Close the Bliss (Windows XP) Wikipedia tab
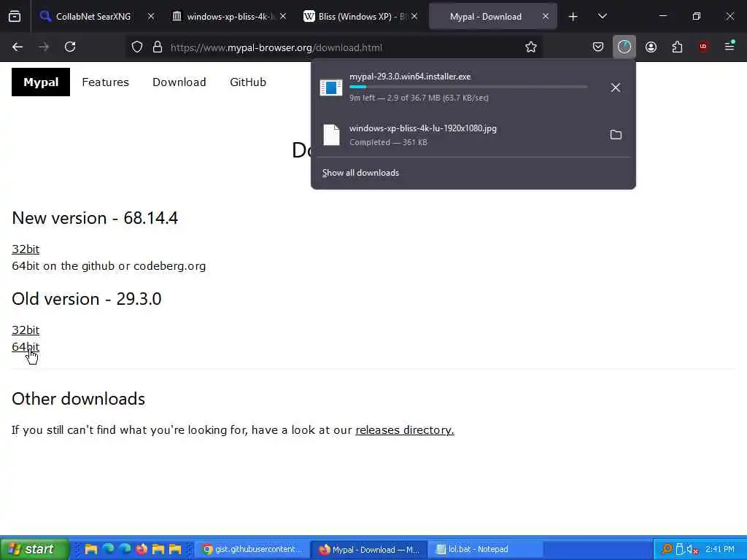Image resolution: width=747 pixels, height=560 pixels. click(x=414, y=16)
